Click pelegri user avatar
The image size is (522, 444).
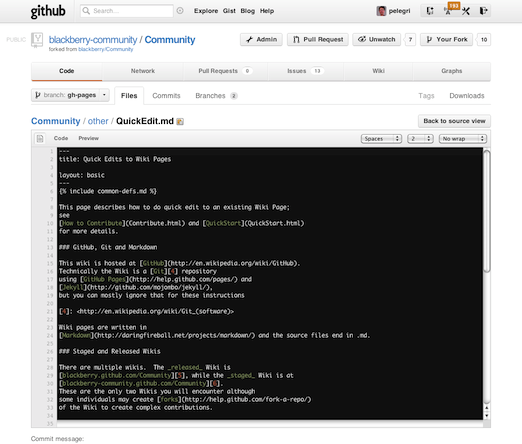(381, 11)
